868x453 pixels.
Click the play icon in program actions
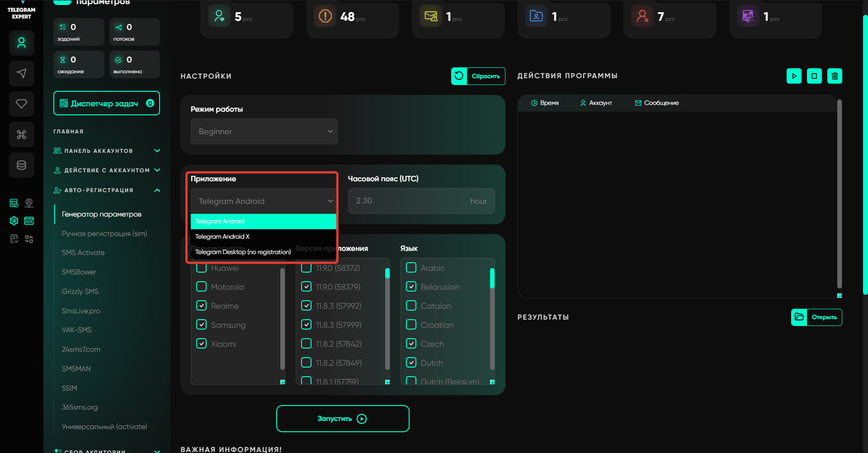coord(794,76)
